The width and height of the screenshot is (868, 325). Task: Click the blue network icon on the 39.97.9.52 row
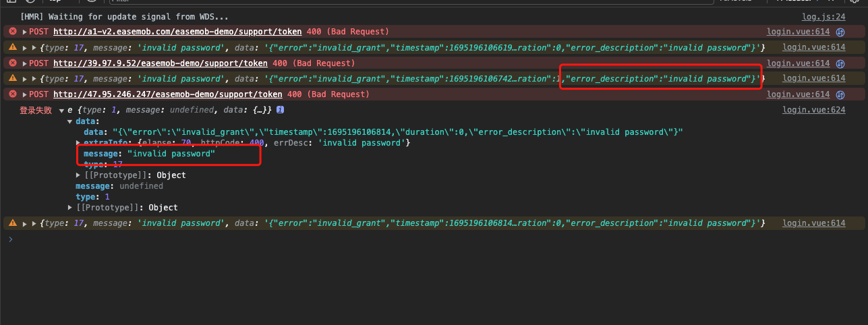click(841, 63)
